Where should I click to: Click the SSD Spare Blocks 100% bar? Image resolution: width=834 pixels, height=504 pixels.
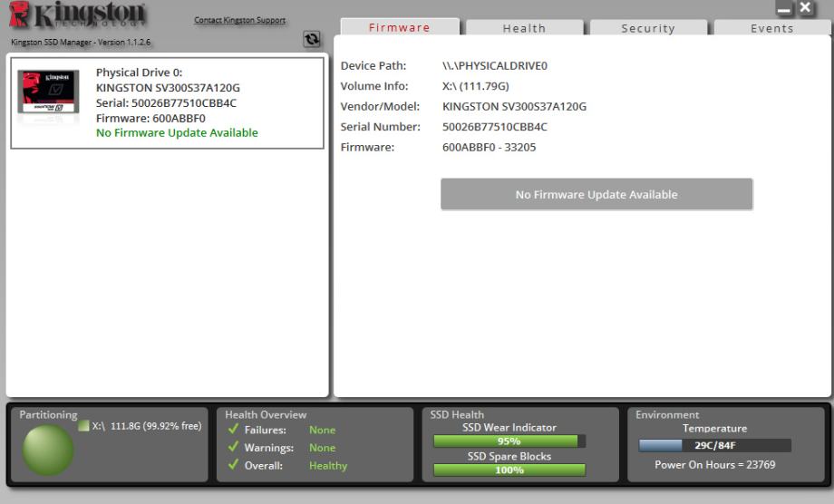pos(509,470)
